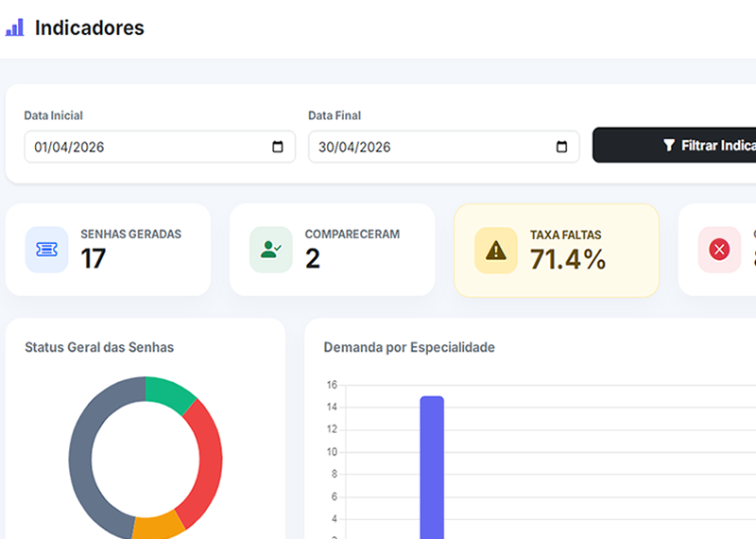Click the red X circle icon
The height and width of the screenshot is (539, 756).
tap(719, 250)
